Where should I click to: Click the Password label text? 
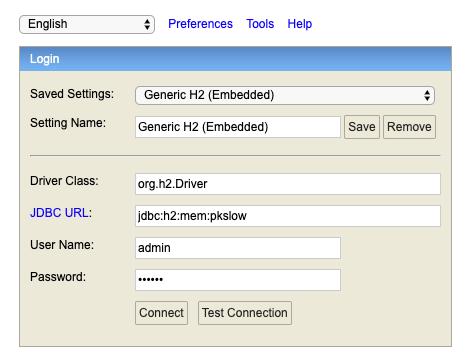click(58, 277)
